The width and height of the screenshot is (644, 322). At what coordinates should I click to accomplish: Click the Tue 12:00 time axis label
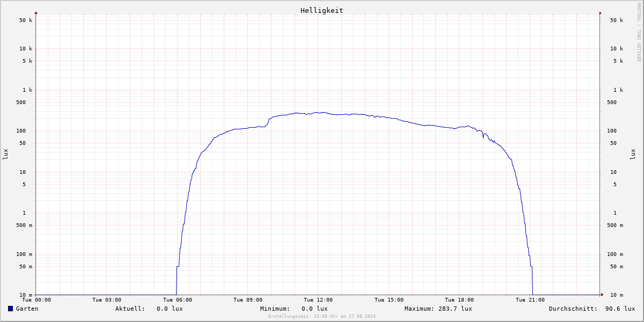click(x=318, y=300)
